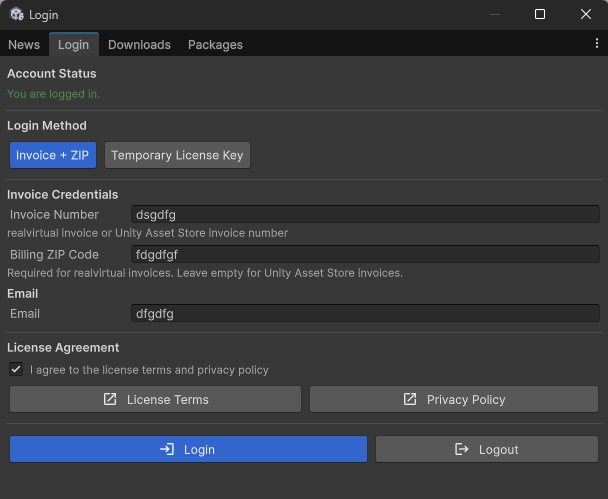
Task: Click the sign-out arrow icon on Logout button
Action: point(461,449)
